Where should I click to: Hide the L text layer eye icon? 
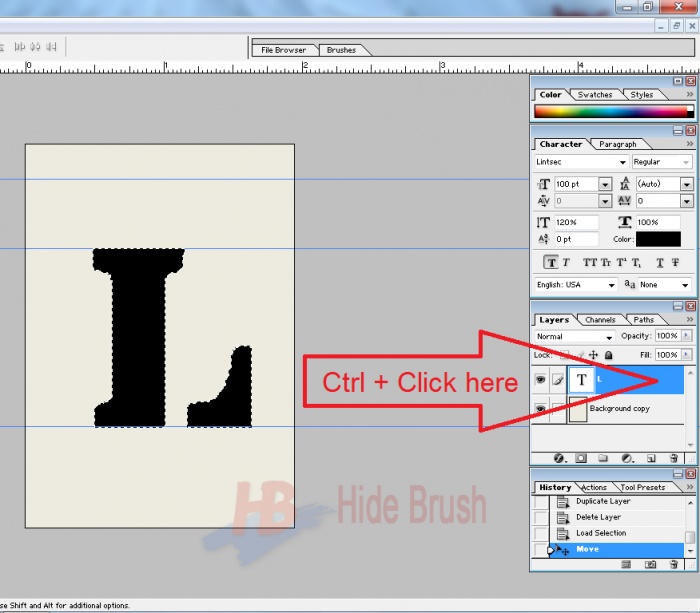541,380
